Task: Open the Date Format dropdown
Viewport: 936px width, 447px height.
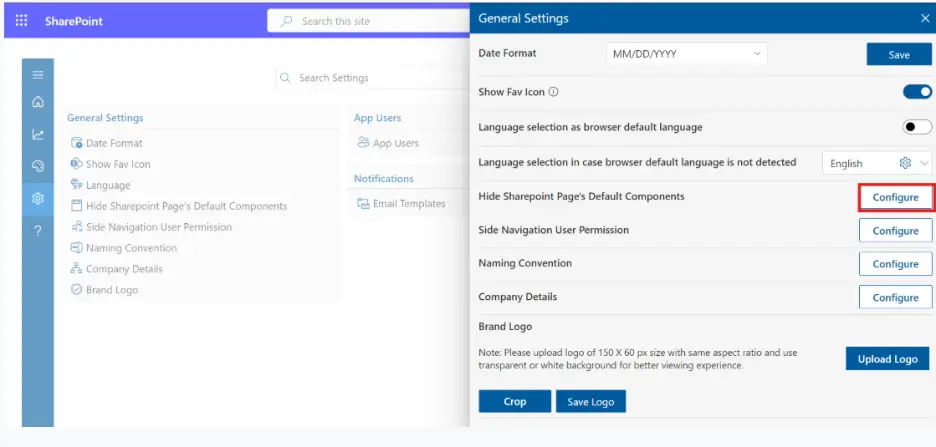Action: click(686, 54)
